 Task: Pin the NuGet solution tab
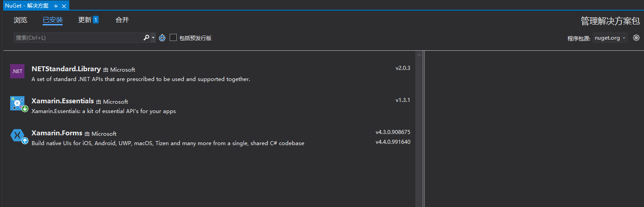click(56, 6)
